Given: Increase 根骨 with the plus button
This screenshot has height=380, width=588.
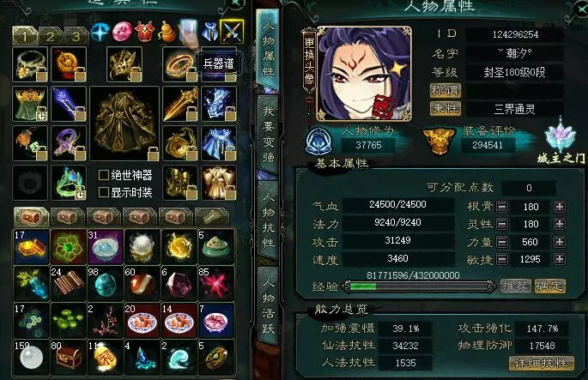Looking at the screenshot, I should pos(560,207).
